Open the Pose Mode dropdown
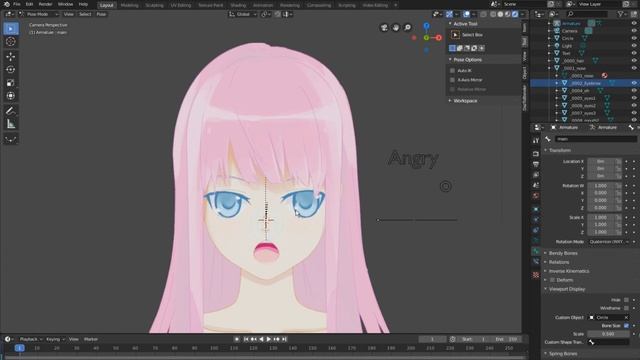The width and height of the screenshot is (640, 360). pos(39,14)
